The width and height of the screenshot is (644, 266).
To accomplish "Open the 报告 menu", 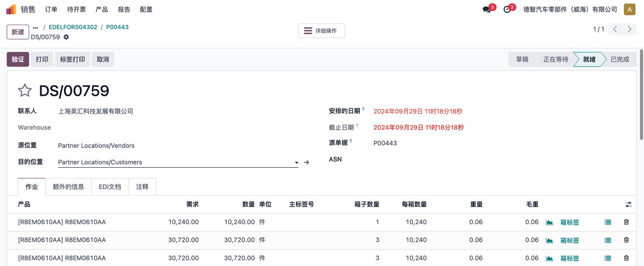I will [124, 10].
